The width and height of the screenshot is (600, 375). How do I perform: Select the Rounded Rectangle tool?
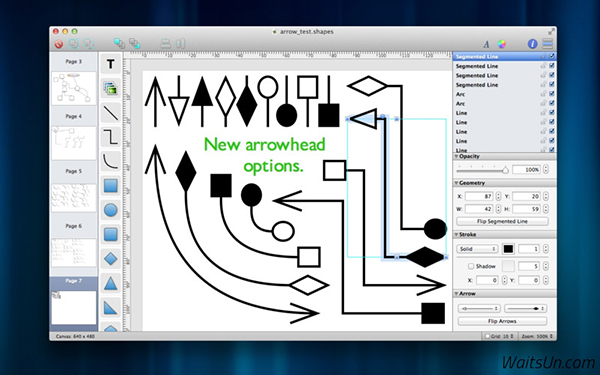click(111, 234)
